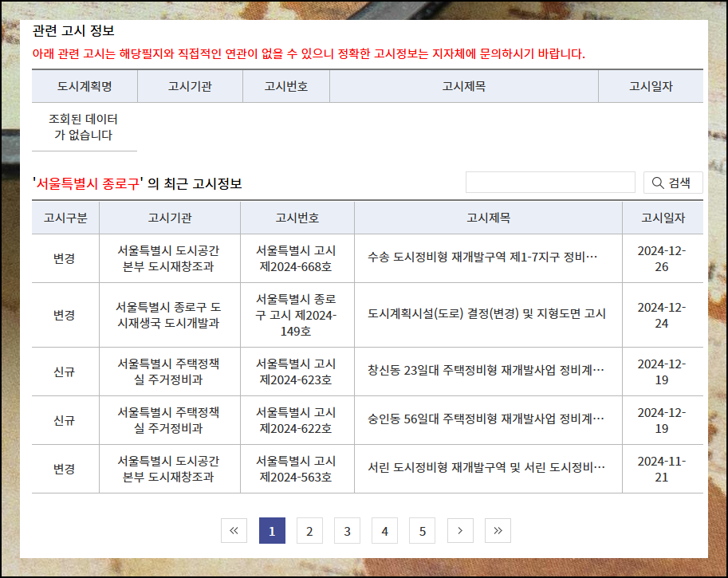728x578 pixels.
Task: Click date cell 2024-11-21
Action: pyautogui.click(x=662, y=469)
